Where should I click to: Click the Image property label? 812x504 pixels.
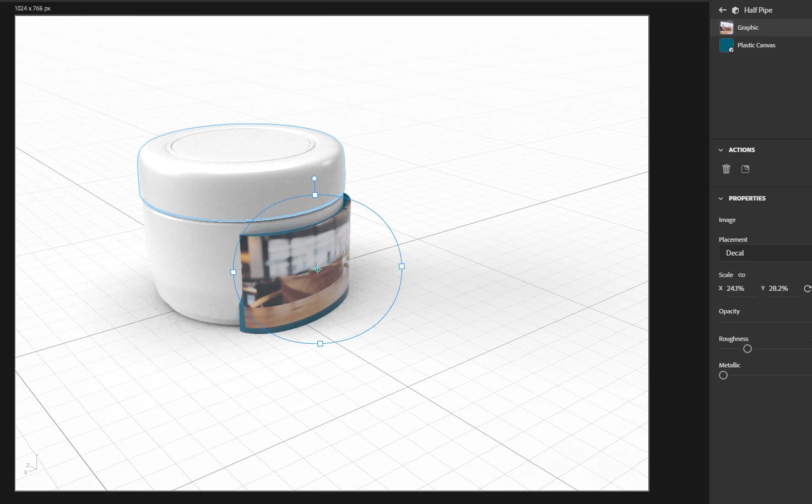click(727, 220)
